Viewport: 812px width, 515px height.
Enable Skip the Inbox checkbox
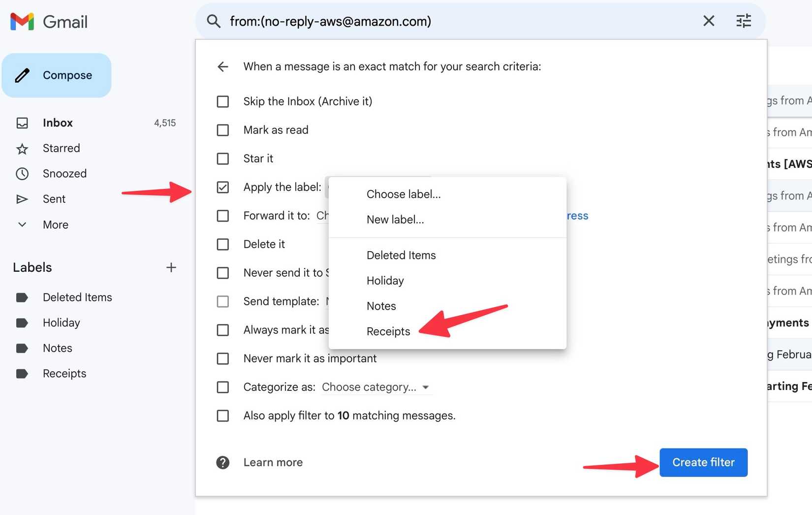point(223,101)
